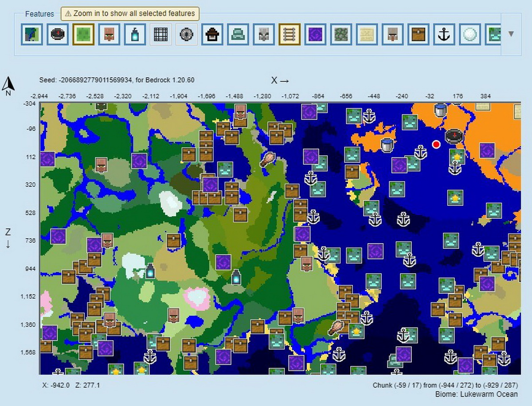Select the biome map feature icon

31,34
